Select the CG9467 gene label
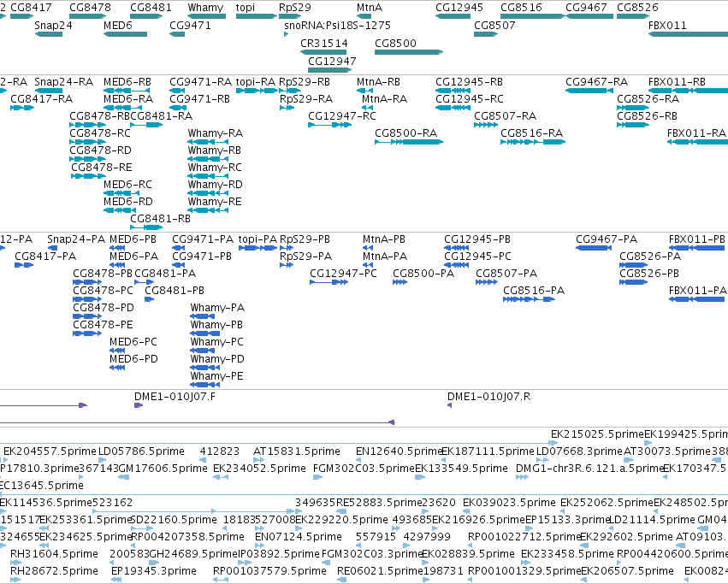 coord(586,8)
